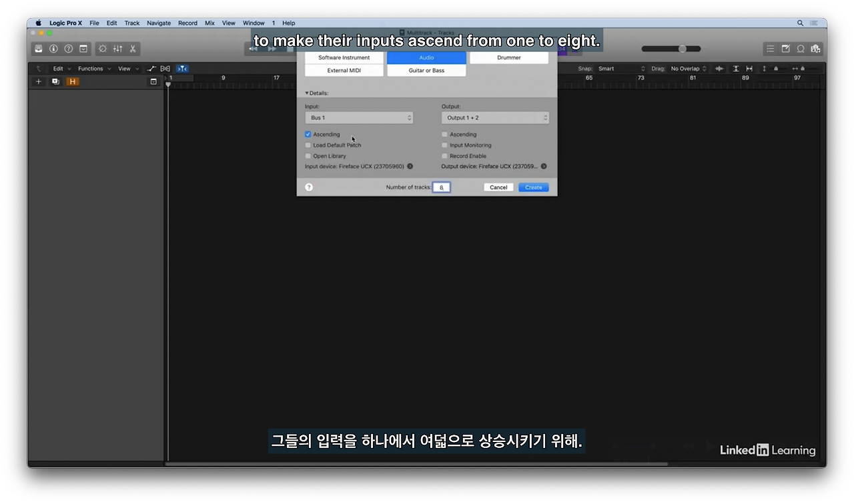This screenshot has height=504, width=854.
Task: Click the duplicate track button
Action: [55, 81]
